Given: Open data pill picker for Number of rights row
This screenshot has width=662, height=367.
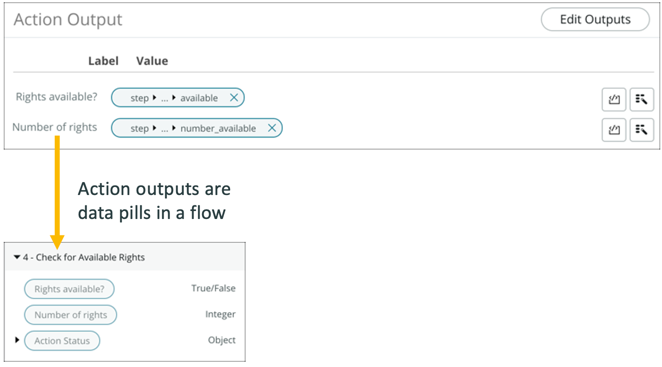Looking at the screenshot, I should coord(641,130).
